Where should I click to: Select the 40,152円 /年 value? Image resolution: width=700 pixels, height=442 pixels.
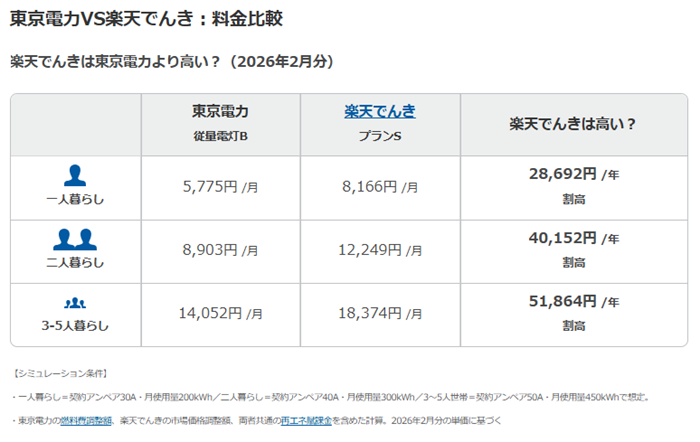click(574, 238)
